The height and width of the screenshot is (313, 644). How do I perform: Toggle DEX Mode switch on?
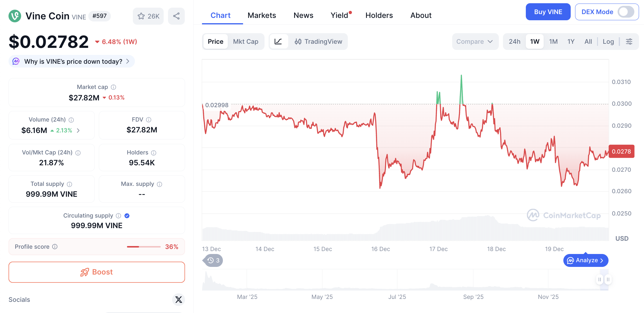(x=626, y=12)
